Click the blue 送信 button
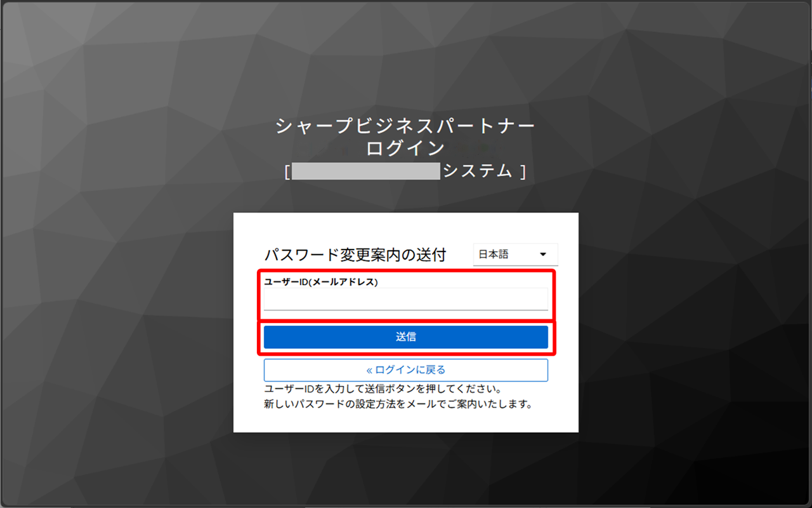The height and width of the screenshot is (508, 812). 406,337
